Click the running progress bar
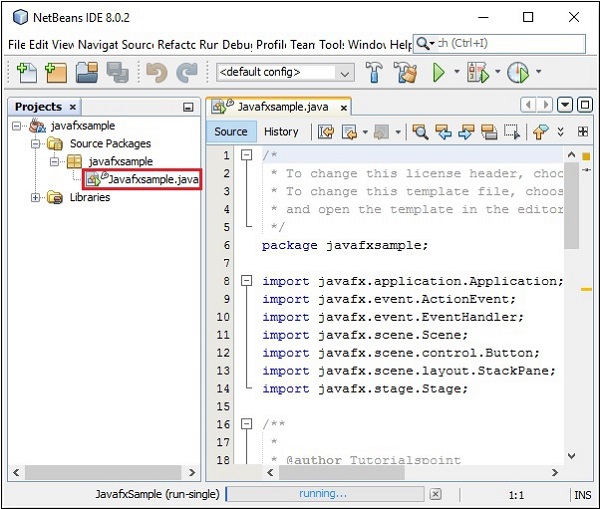This screenshot has width=600, height=509. pyautogui.click(x=323, y=494)
